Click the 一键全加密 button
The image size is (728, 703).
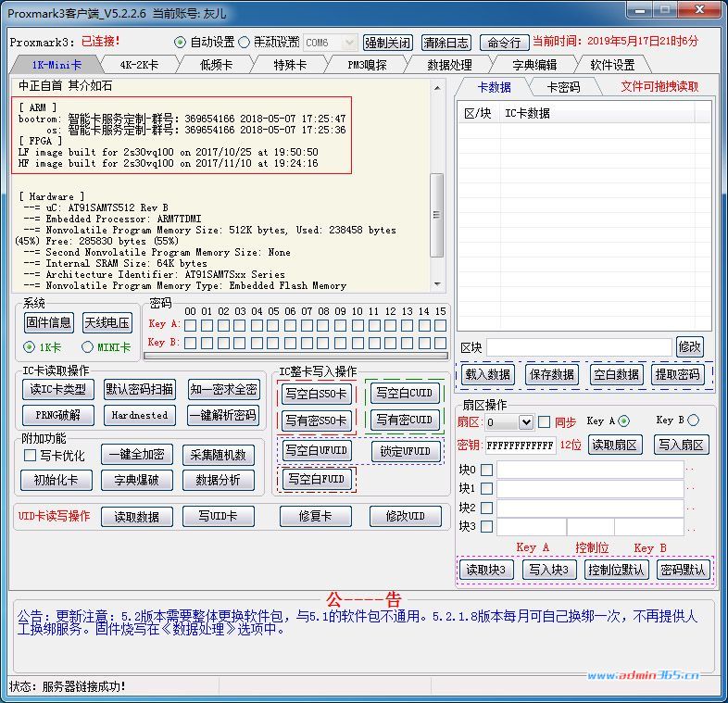click(x=136, y=455)
